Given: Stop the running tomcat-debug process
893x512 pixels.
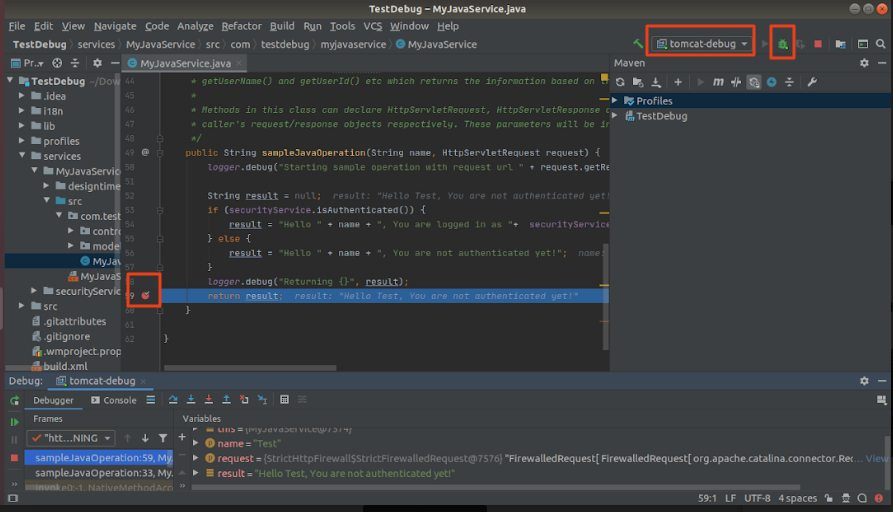Looking at the screenshot, I should pyautogui.click(x=818, y=44).
